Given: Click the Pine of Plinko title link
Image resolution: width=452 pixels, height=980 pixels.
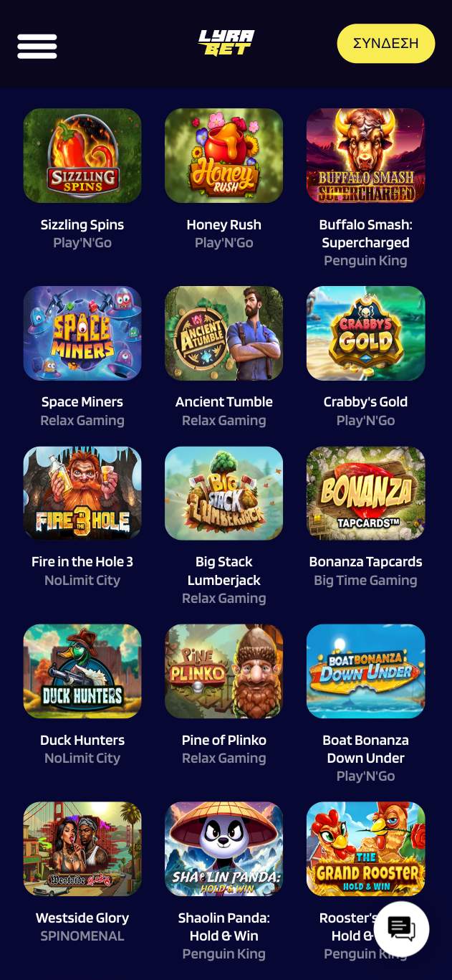Looking at the screenshot, I should pyautogui.click(x=224, y=740).
